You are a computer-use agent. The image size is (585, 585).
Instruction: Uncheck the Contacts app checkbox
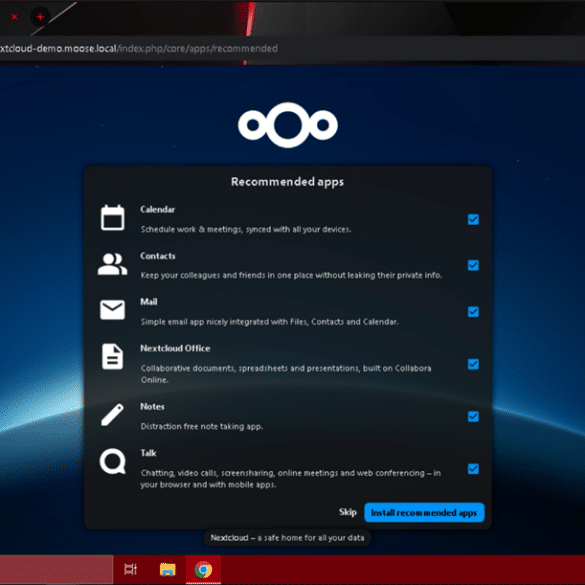point(473,265)
